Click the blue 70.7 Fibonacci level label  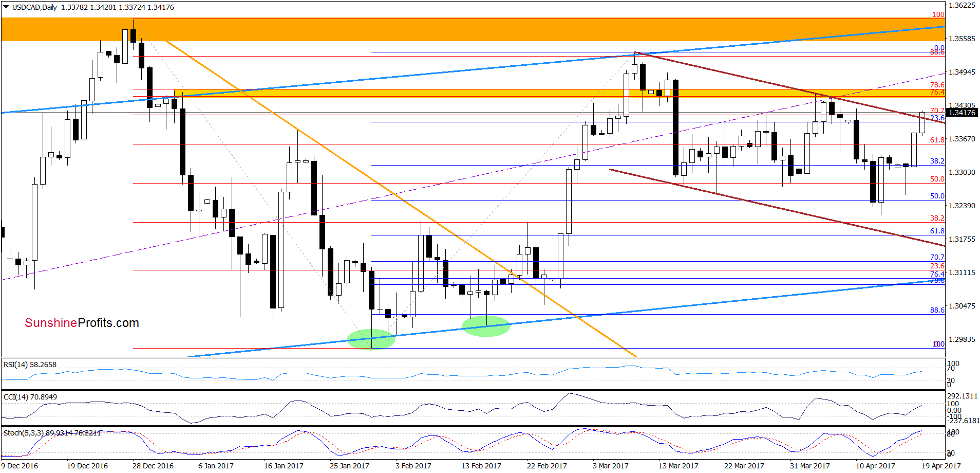click(937, 257)
